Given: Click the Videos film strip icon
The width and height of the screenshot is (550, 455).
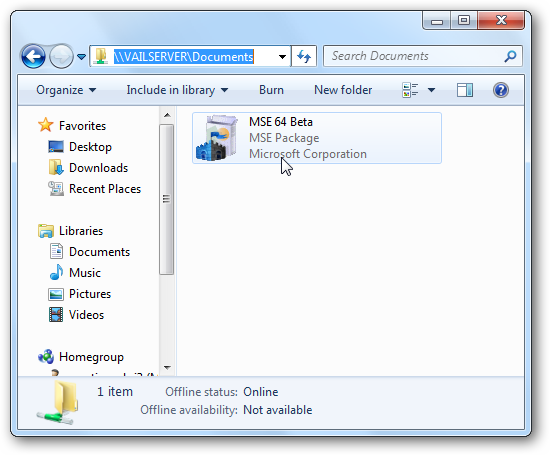Looking at the screenshot, I should tap(56, 315).
